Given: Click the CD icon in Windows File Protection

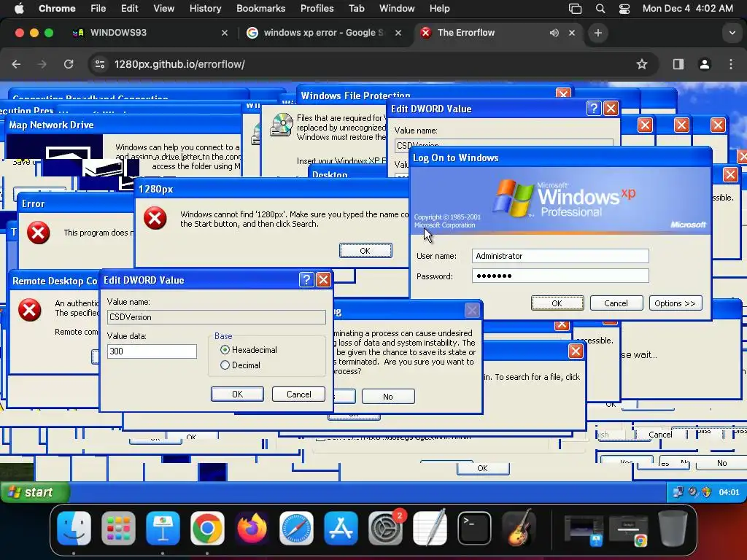Looking at the screenshot, I should pyautogui.click(x=281, y=125).
